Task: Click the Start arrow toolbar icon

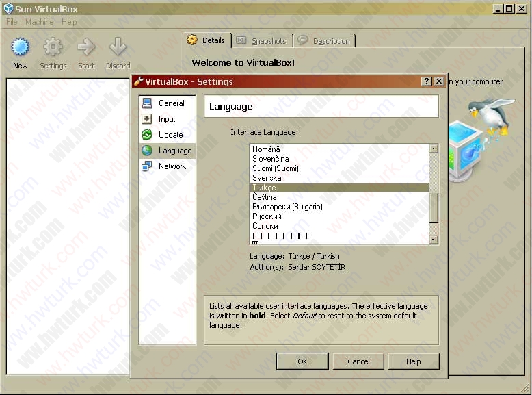Action: pyautogui.click(x=86, y=47)
